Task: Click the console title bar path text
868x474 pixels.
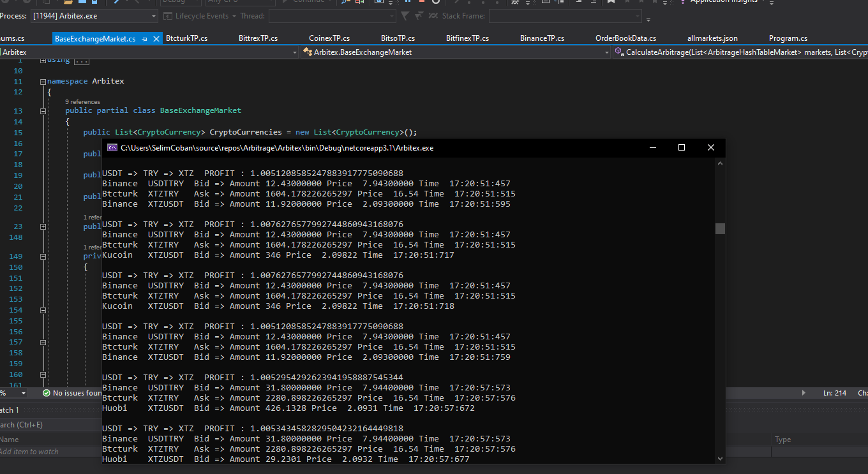Action: click(277, 148)
